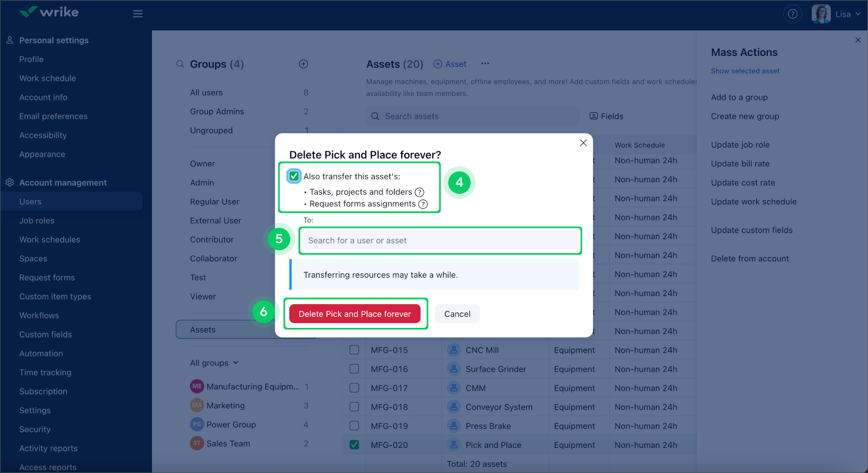This screenshot has width=868, height=473.
Task: Select the MFG-015 CNC Mill row checkbox
Action: pyautogui.click(x=354, y=350)
